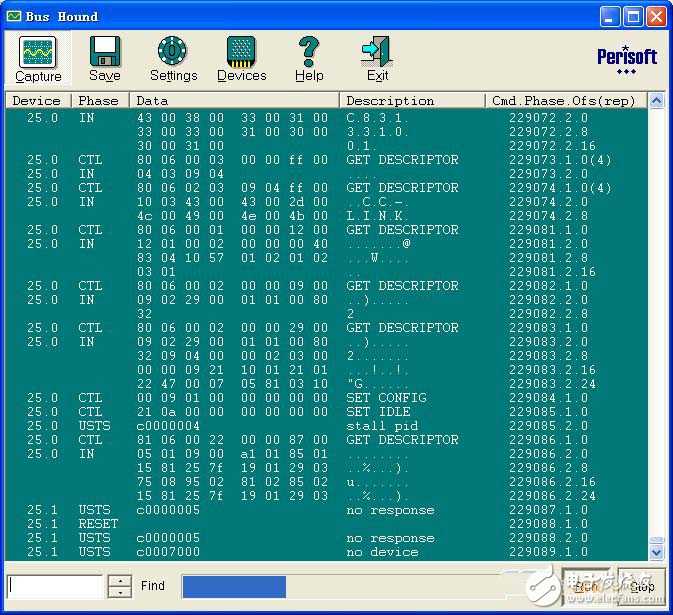Select the SET CONFIG description row
The width and height of the screenshot is (673, 615).
pos(386,397)
